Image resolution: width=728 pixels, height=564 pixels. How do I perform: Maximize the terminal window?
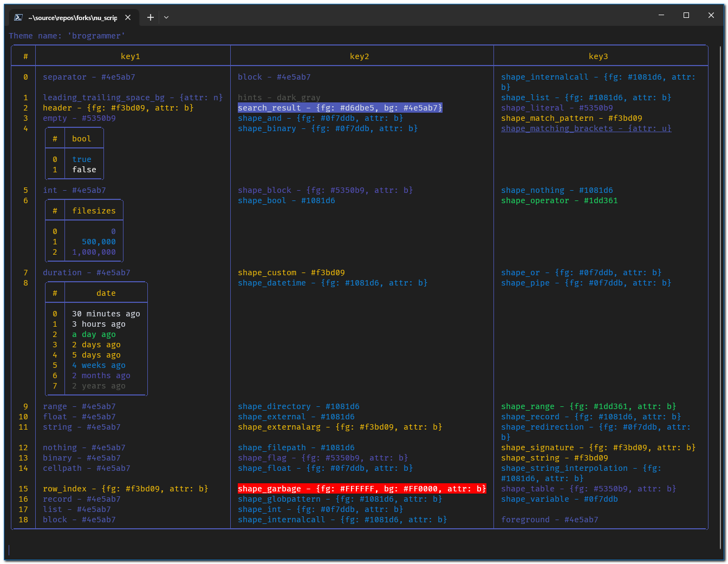click(686, 15)
